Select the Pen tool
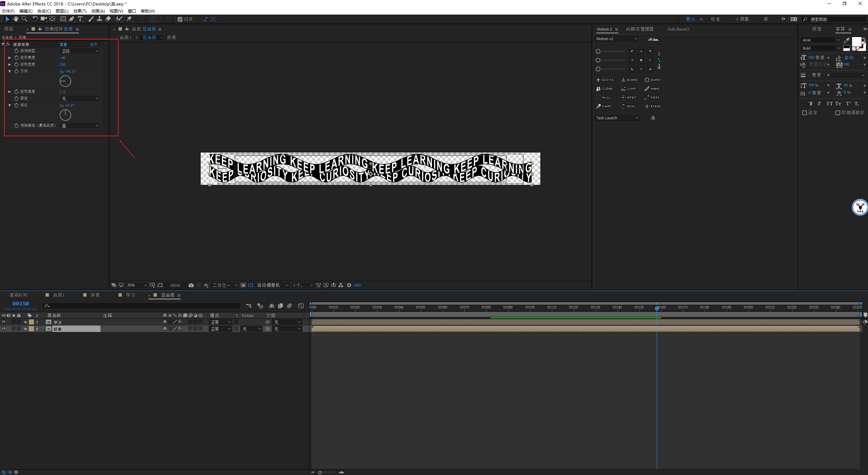 [x=72, y=19]
